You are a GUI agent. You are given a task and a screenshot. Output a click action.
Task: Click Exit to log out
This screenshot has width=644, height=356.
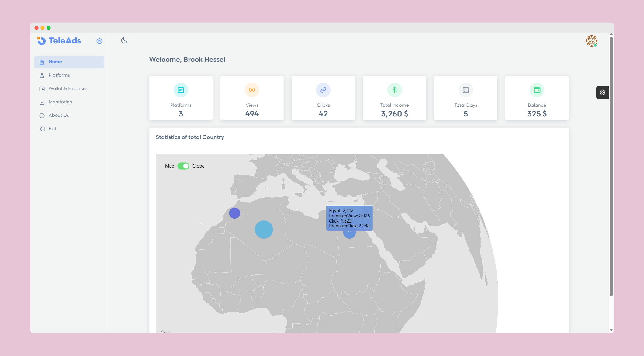[52, 129]
